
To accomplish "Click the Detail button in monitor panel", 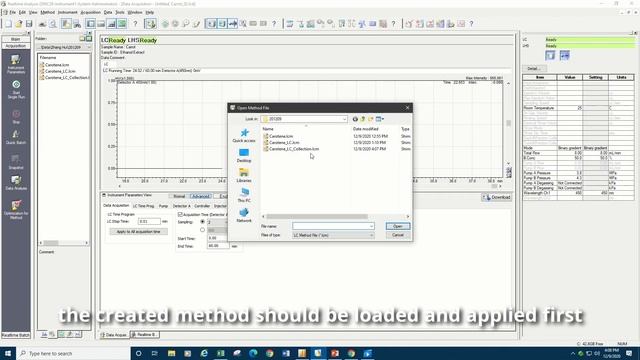I will click(x=533, y=69).
